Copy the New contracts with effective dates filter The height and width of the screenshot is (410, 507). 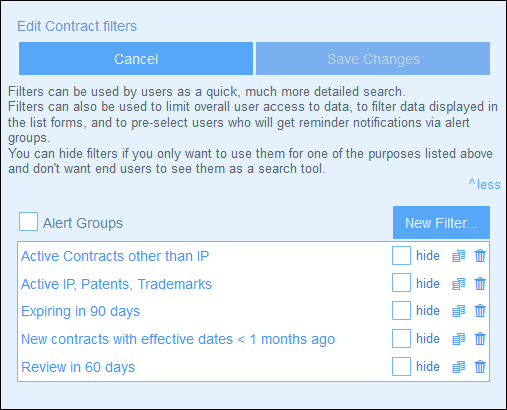[458, 339]
